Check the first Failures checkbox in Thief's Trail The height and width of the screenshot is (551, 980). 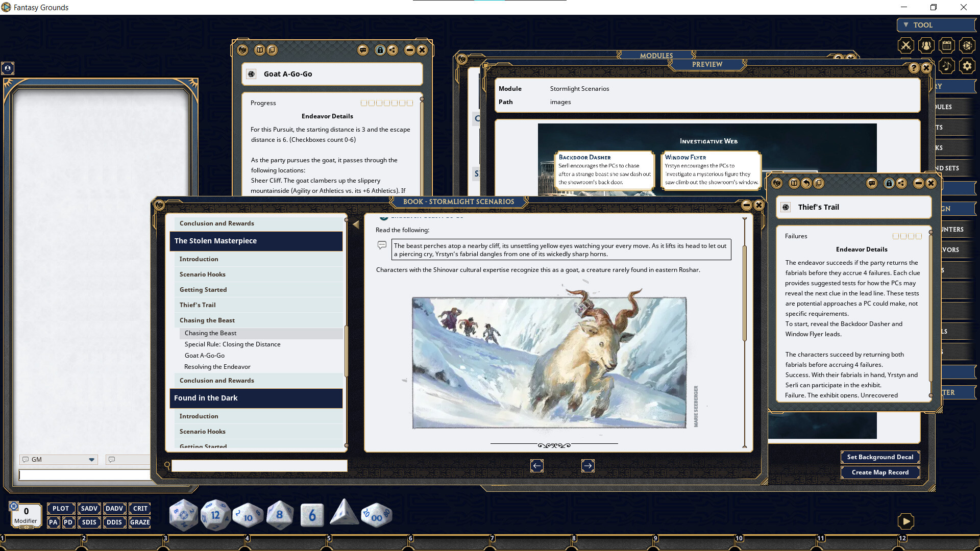(896, 236)
